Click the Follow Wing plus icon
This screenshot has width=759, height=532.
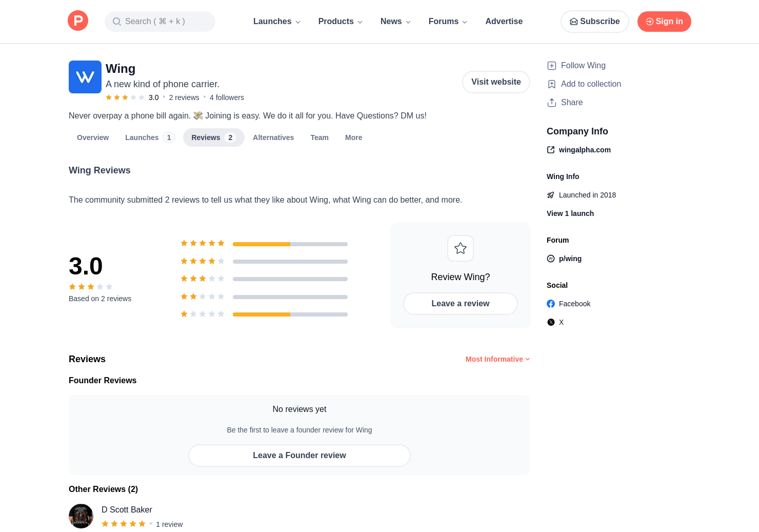[x=552, y=66]
